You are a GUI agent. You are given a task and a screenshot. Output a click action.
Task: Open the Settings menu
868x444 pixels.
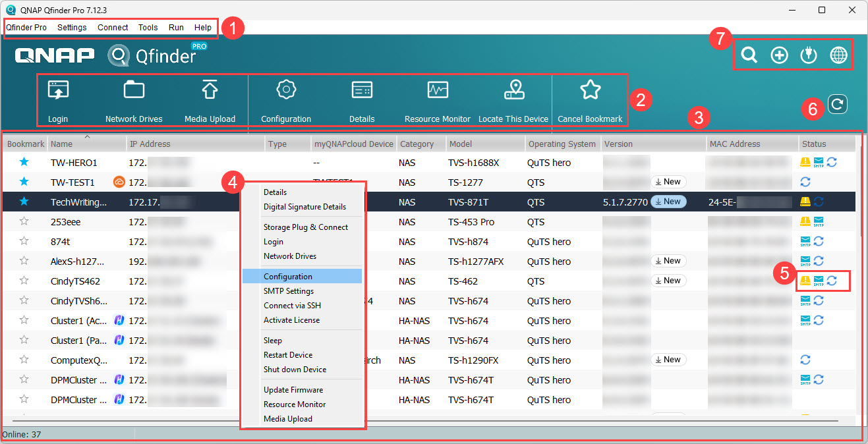coord(72,28)
